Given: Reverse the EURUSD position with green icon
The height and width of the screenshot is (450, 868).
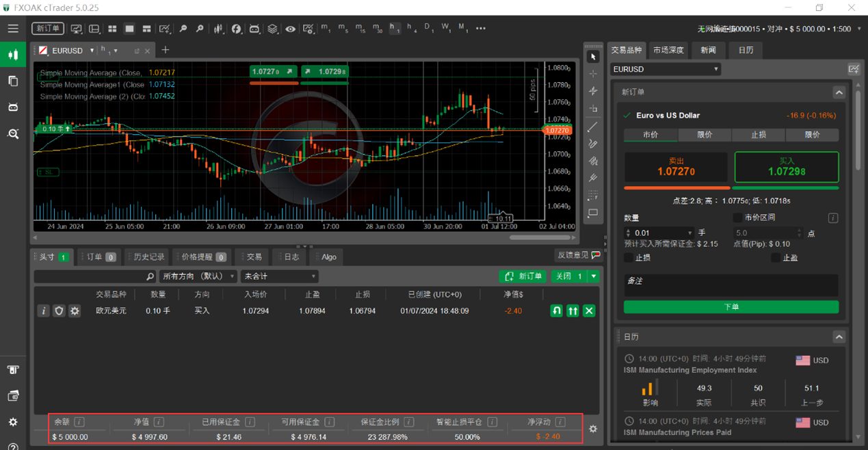Looking at the screenshot, I should 557,310.
